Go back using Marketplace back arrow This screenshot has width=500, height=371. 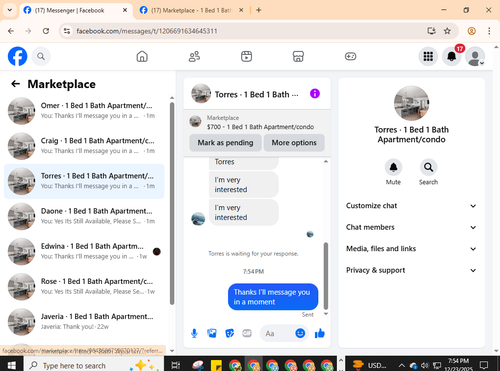click(16, 84)
